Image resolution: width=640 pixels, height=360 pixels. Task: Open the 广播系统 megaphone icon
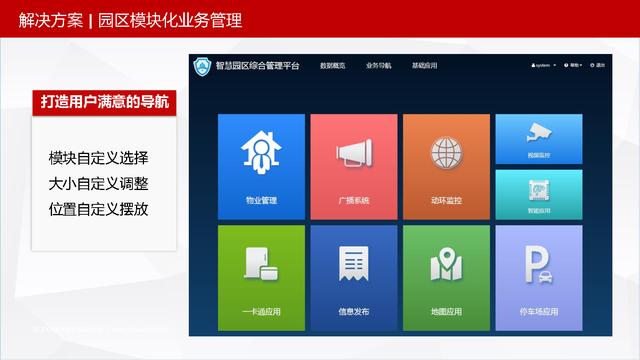[354, 153]
